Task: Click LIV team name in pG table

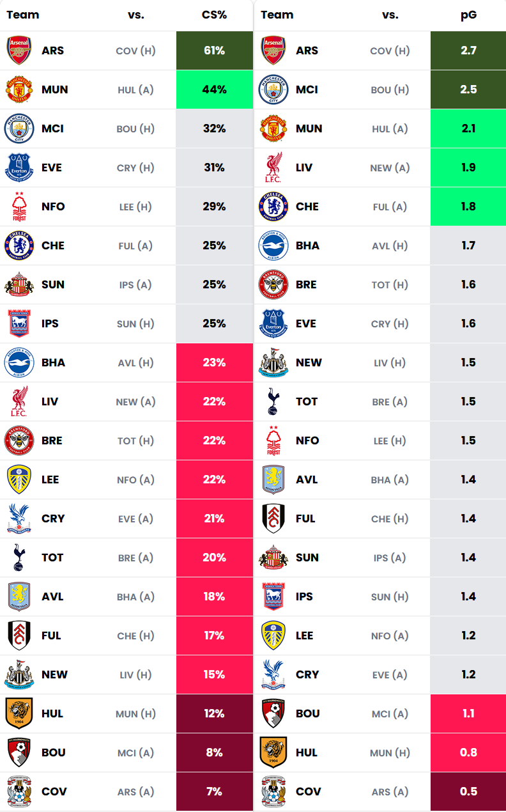Action: (x=304, y=168)
